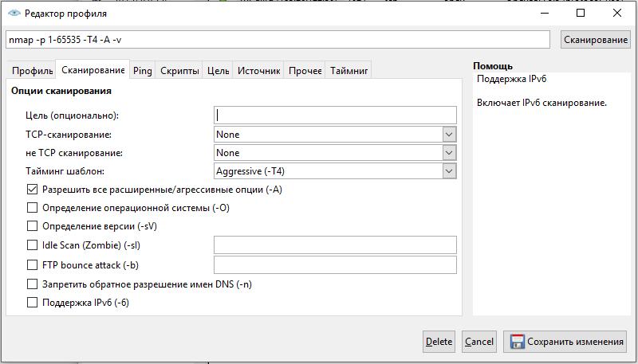Enable IPv6 support (-6) checkbox
The image size is (638, 364).
(x=33, y=303)
